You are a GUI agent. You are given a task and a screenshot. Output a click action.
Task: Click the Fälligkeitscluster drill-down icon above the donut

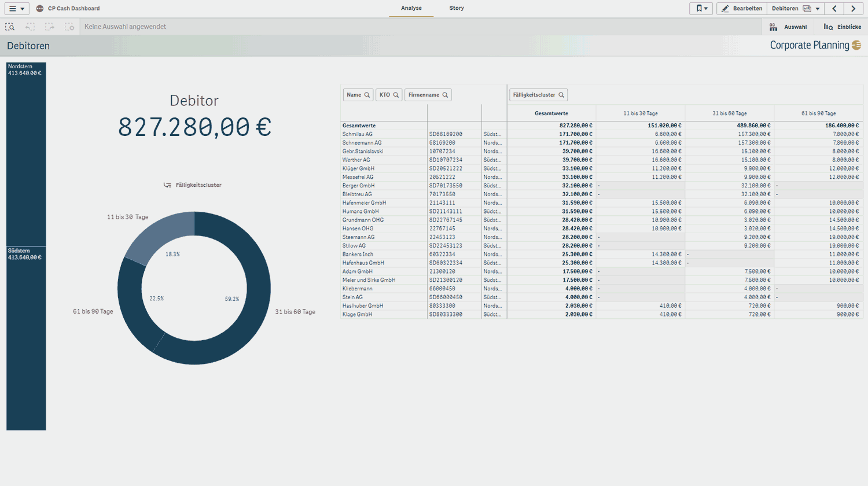[x=167, y=185]
